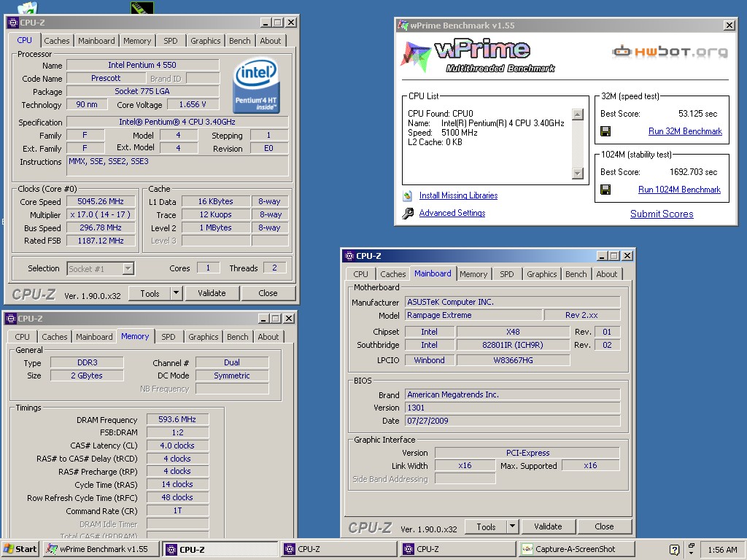This screenshot has height=560, width=747.
Task: Click the wPrime title bar icon
Action: point(403,26)
